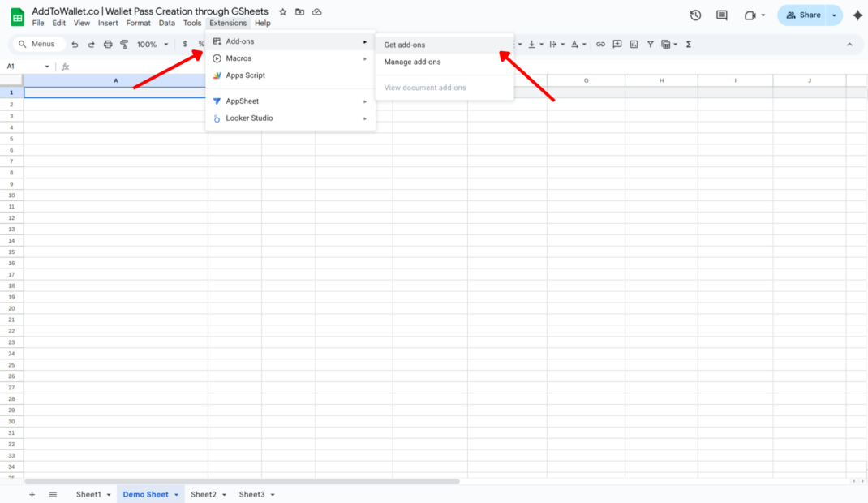This screenshot has width=868, height=503.
Task: Open the text color dropdown arrow
Action: (x=582, y=44)
